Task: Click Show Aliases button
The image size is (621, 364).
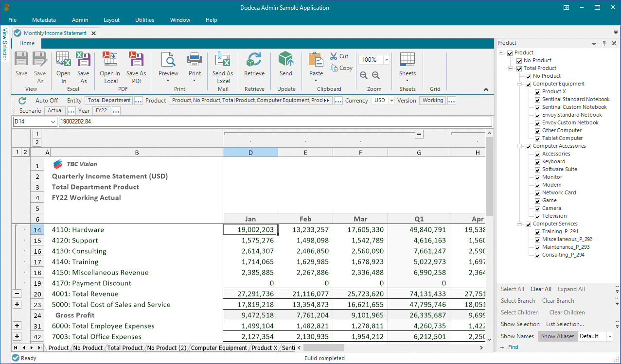Action: click(x=557, y=336)
